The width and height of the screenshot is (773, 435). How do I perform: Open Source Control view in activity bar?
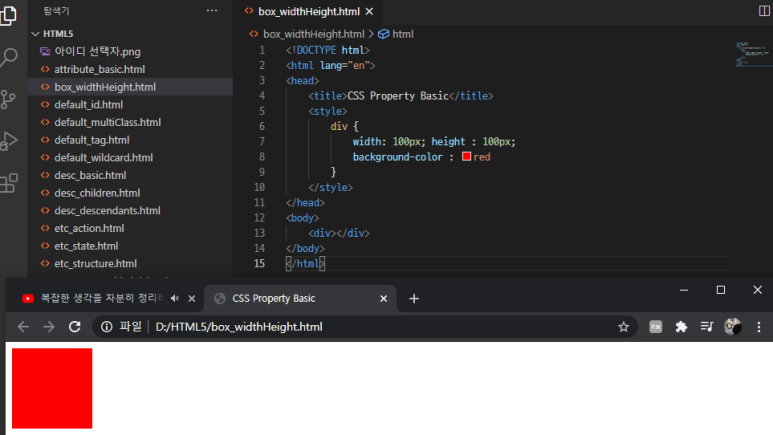(8, 99)
